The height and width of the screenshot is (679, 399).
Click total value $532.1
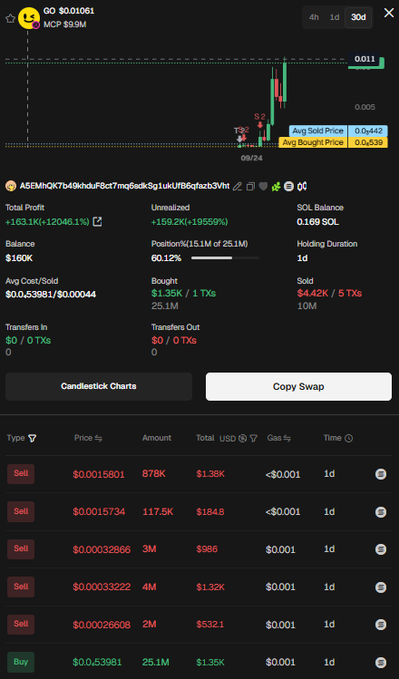pos(210,624)
